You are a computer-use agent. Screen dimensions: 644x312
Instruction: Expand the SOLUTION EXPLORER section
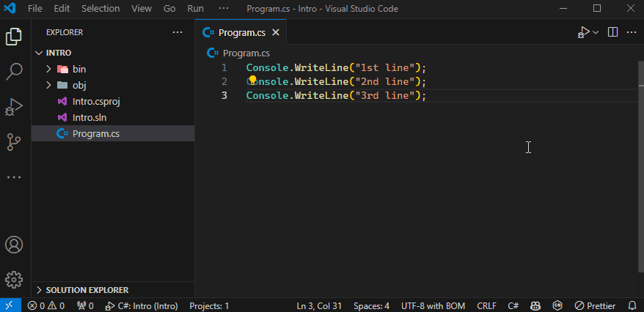[113, 290]
